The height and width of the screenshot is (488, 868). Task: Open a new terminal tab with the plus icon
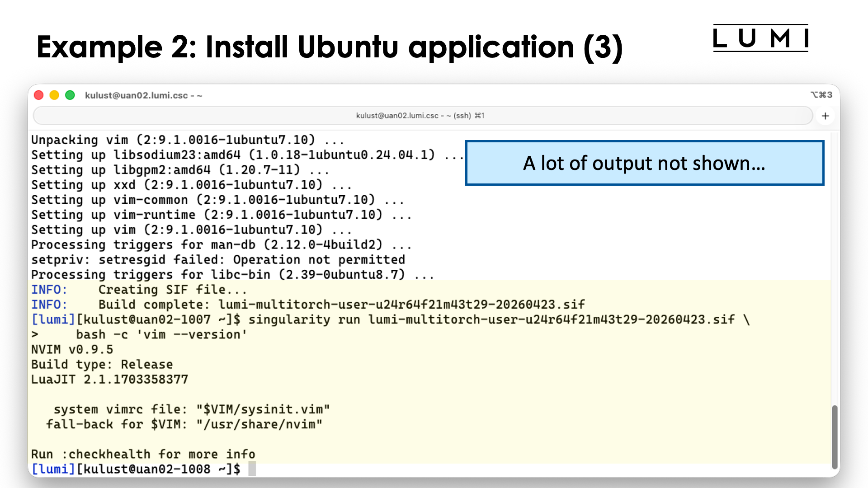click(826, 116)
